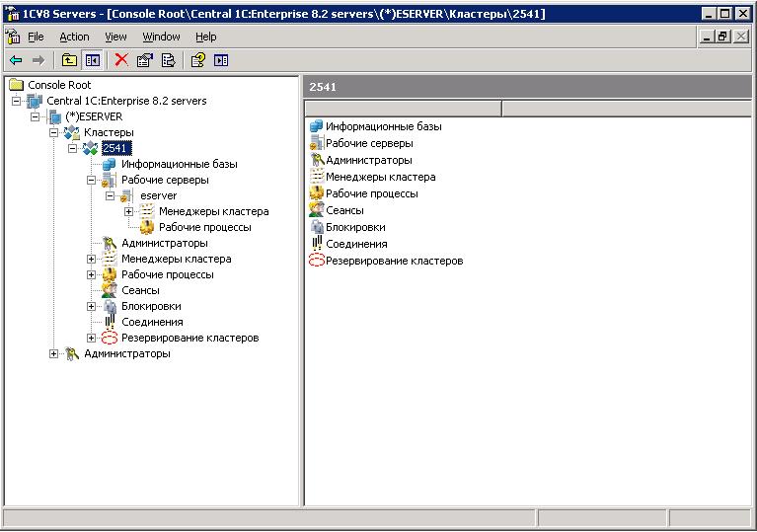Open Информационные базы in right pane

pyautogui.click(x=383, y=126)
